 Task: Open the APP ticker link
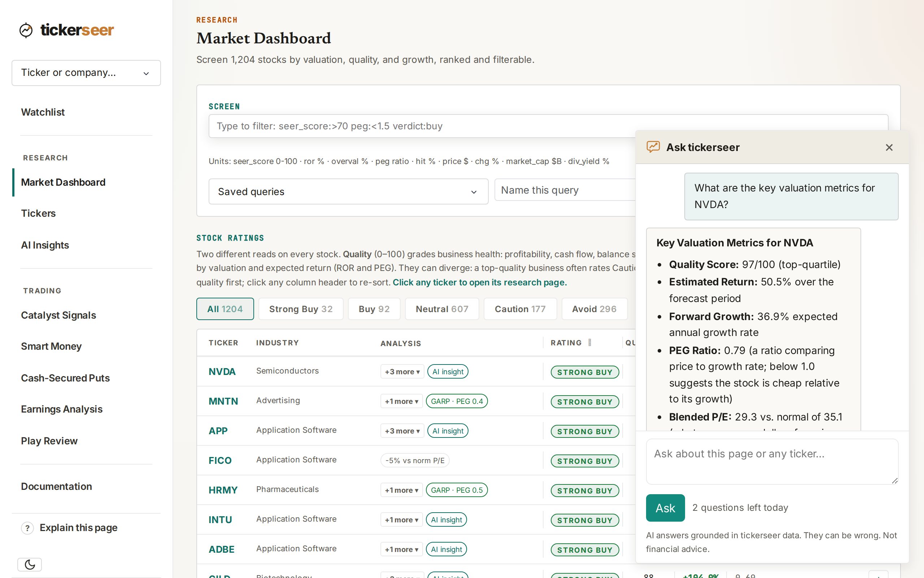[218, 431]
